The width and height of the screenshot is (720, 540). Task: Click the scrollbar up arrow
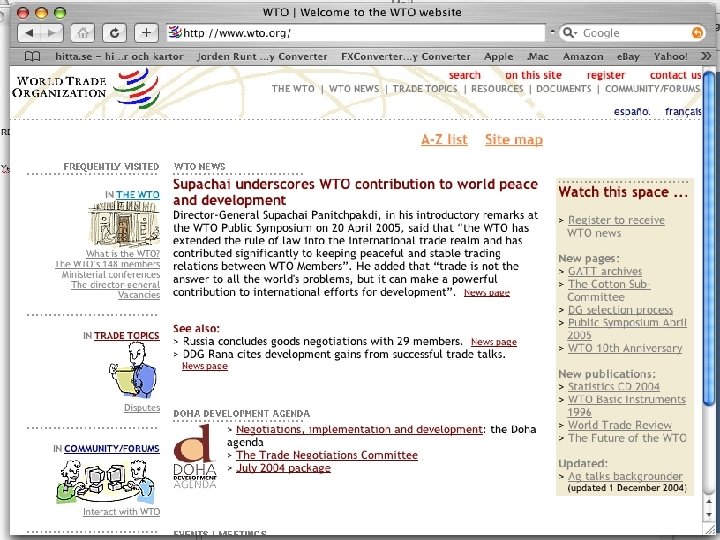point(709,501)
